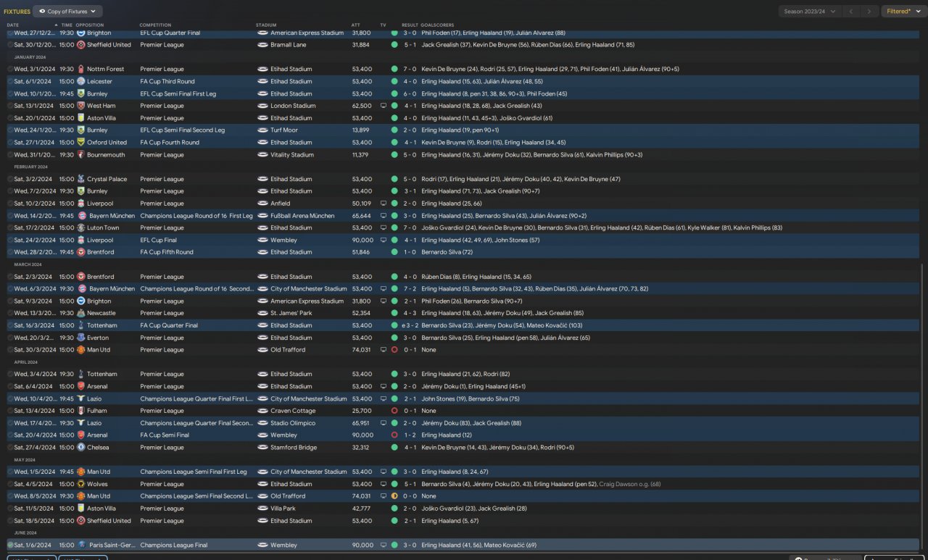This screenshot has height=560, width=928.
Task: Tick the selection circle for Sat, 27/4/2024 Chelsea
Action: (10, 448)
